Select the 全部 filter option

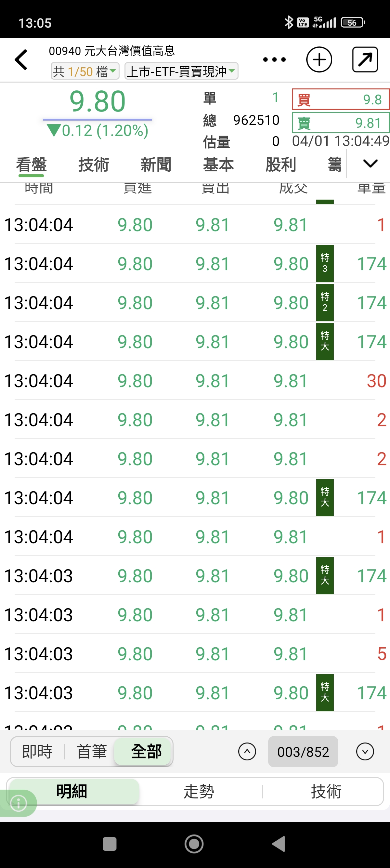tap(146, 751)
